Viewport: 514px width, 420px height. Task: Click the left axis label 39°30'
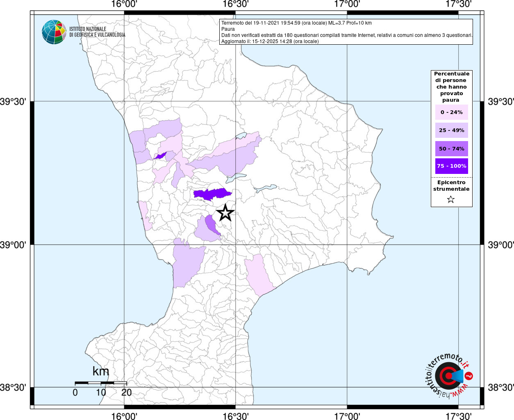click(13, 101)
